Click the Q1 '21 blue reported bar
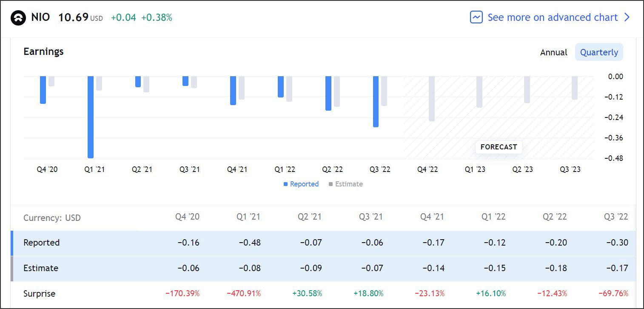Viewport: 644px width, 309px height. coord(91,117)
